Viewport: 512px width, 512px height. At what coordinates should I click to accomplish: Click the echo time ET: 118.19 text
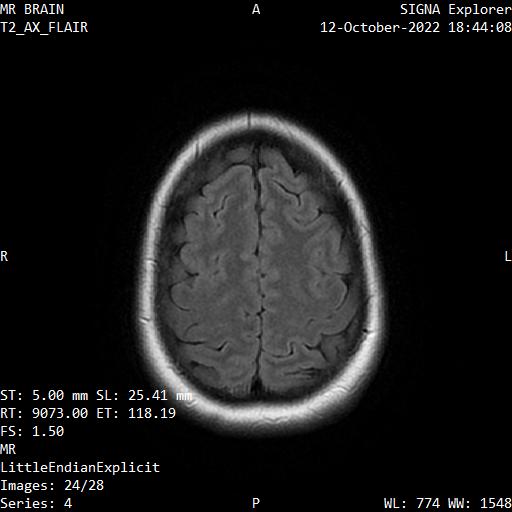point(136,413)
